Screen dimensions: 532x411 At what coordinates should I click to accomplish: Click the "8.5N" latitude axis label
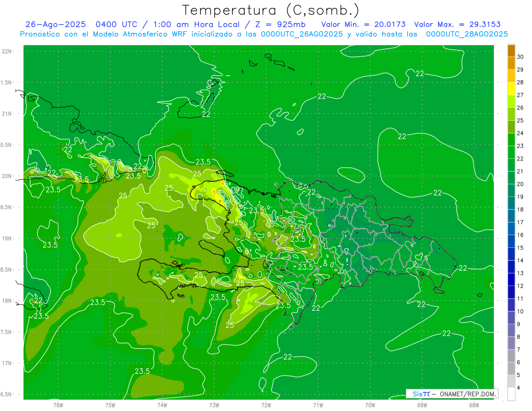pos(7,270)
